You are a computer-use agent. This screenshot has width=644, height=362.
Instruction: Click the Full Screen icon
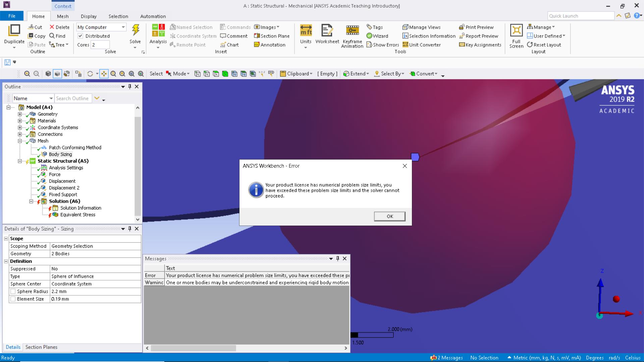tap(516, 31)
